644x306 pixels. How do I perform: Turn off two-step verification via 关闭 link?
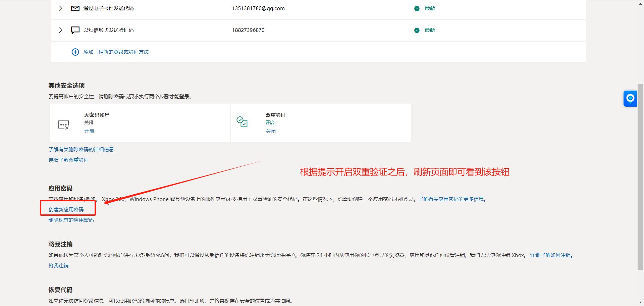click(271, 131)
